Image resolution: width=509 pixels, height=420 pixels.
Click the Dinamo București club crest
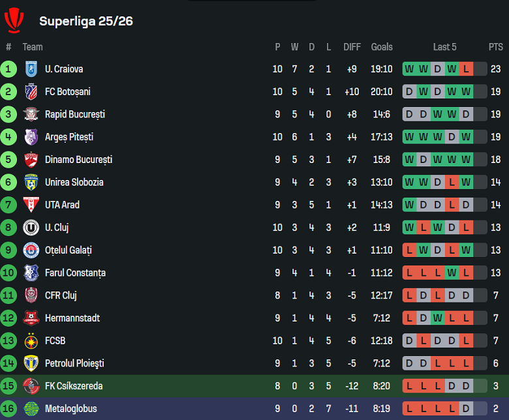point(31,160)
